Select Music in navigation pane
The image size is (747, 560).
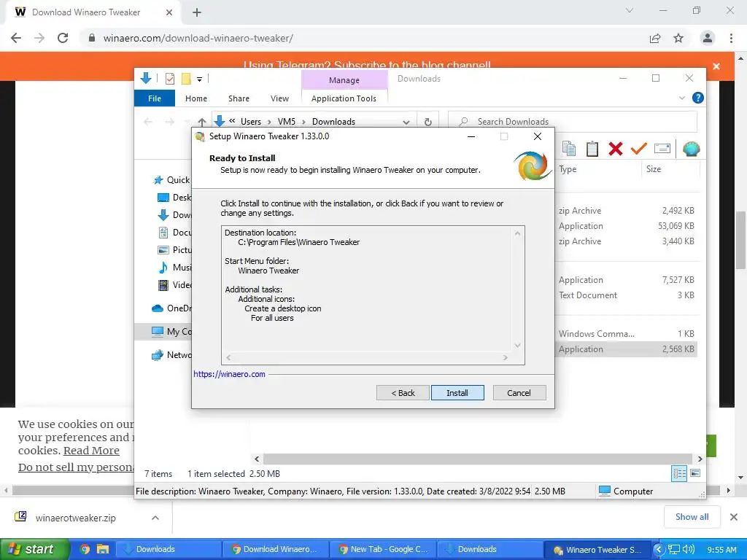[x=174, y=267]
